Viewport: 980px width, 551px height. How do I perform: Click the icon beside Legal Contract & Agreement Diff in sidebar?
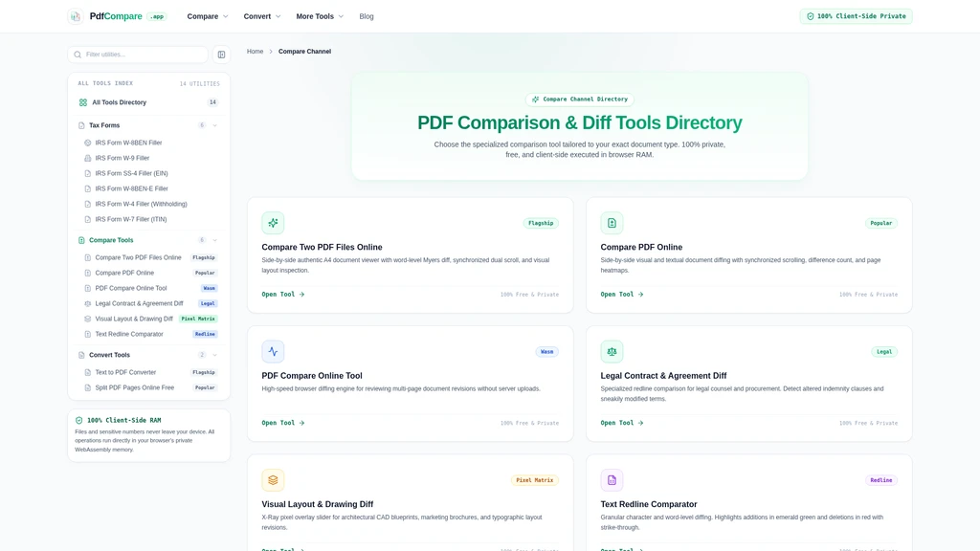point(87,303)
